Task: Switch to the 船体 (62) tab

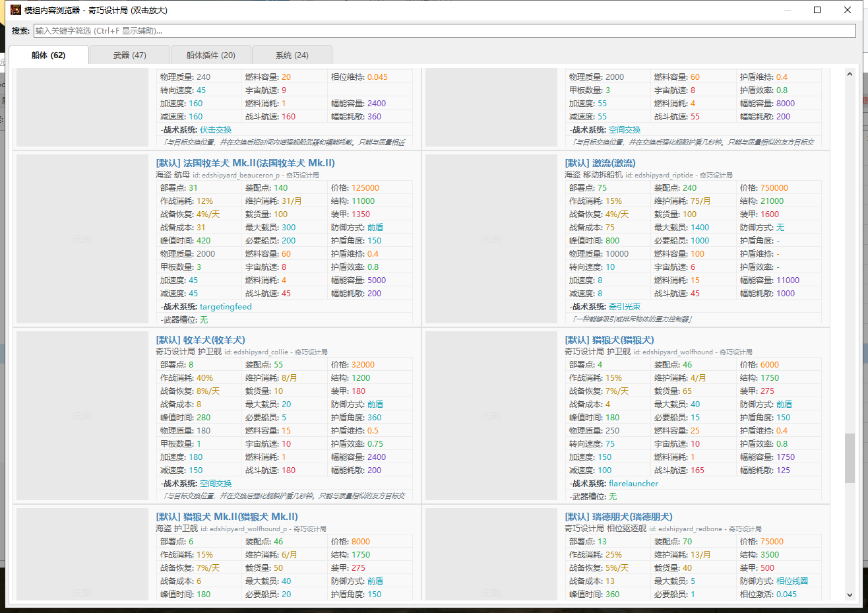Action: (49, 55)
